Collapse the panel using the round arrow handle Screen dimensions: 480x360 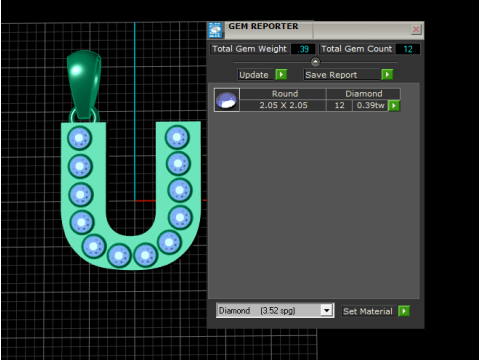pos(315,62)
